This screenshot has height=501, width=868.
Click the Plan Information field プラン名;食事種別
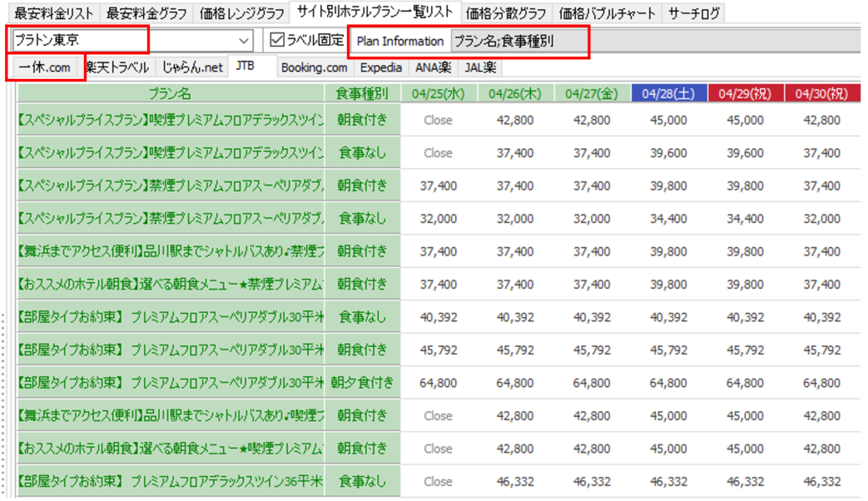click(516, 40)
